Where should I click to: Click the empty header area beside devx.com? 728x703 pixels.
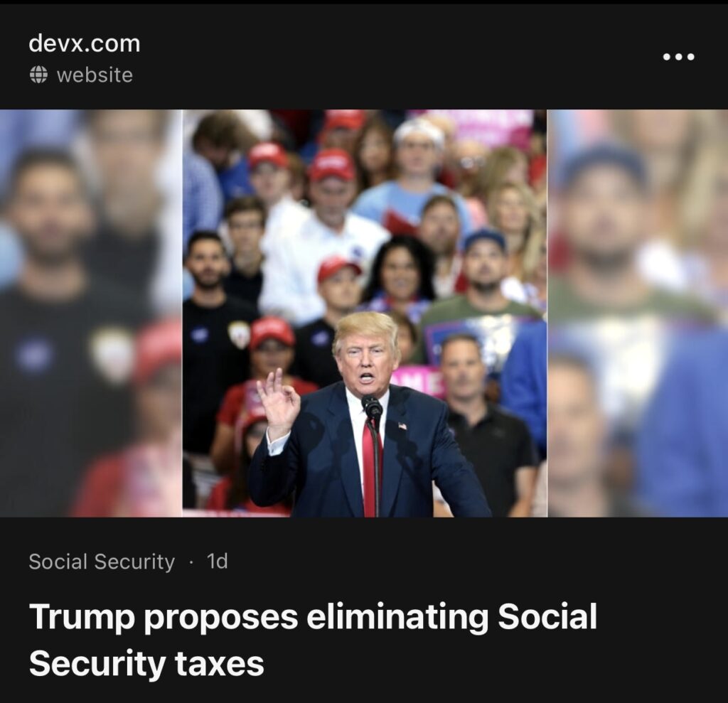(x=400, y=55)
